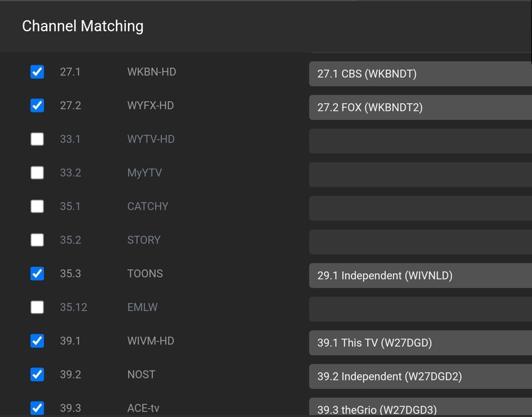The width and height of the screenshot is (532, 417).
Task: Open empty match dropdown for CATCHY
Action: [420, 209]
